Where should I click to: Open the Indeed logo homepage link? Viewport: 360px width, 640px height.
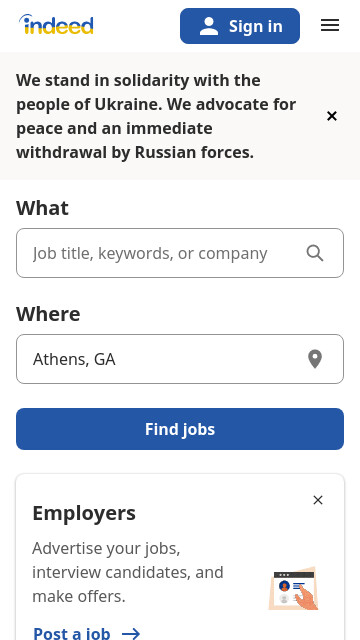(x=56, y=24)
